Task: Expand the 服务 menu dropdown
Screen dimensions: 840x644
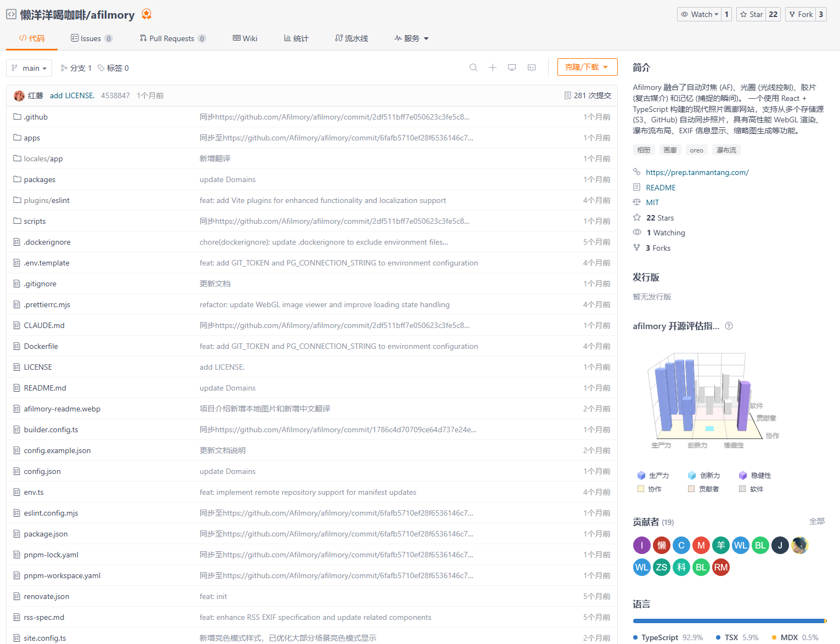Action: tap(411, 38)
